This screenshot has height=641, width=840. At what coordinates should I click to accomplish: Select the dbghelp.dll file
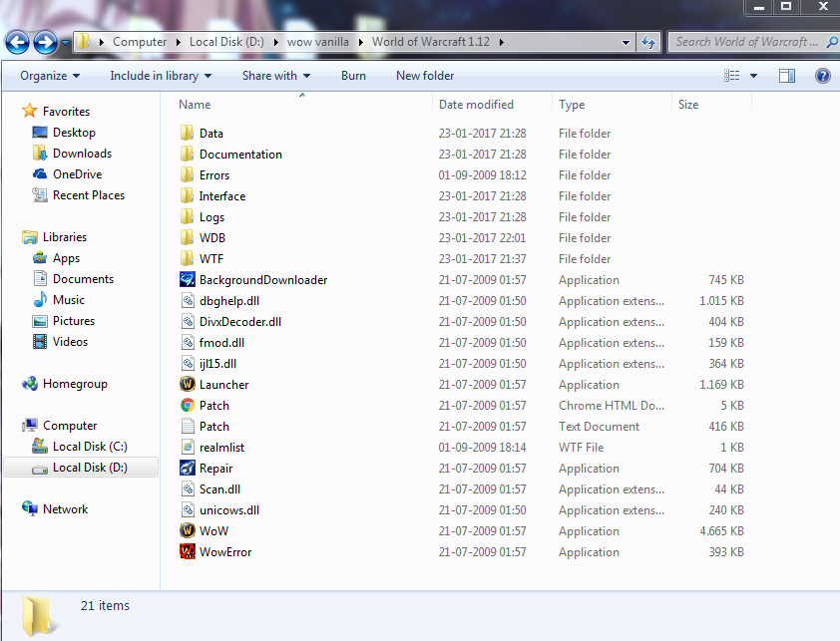228,300
